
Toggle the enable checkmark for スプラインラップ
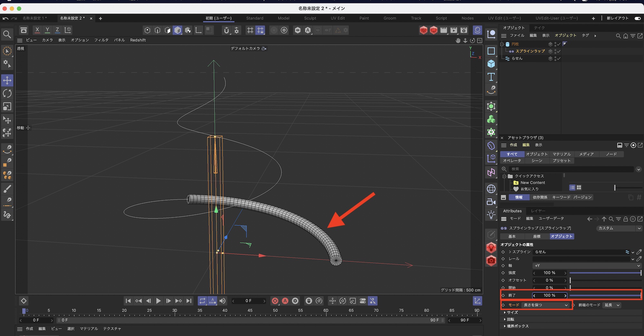(559, 51)
